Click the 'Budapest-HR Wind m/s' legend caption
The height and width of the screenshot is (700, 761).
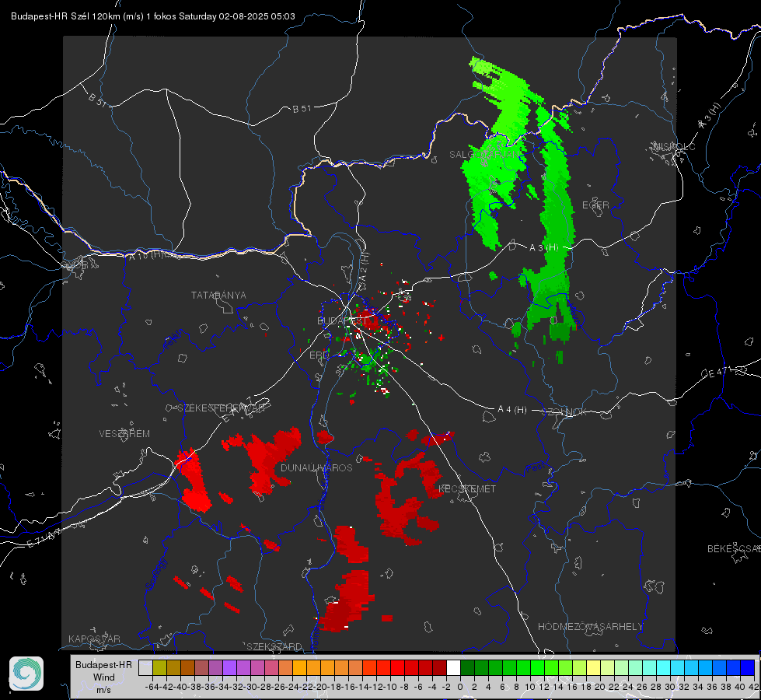point(104,677)
